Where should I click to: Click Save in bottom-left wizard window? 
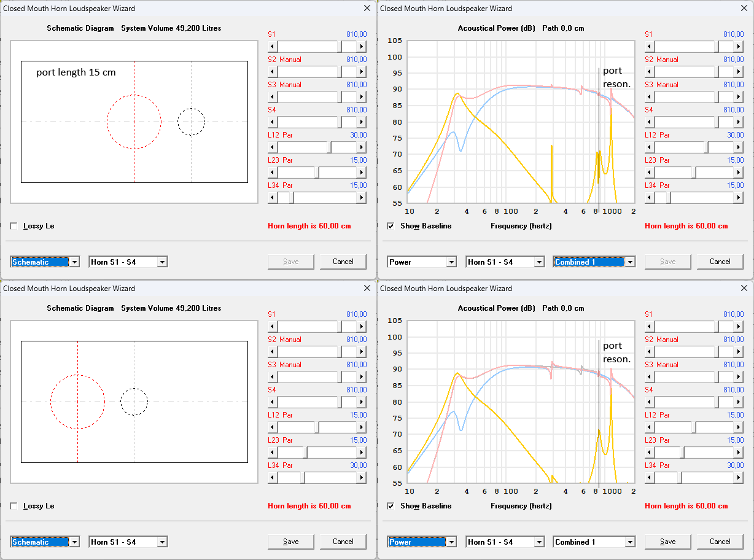point(291,542)
